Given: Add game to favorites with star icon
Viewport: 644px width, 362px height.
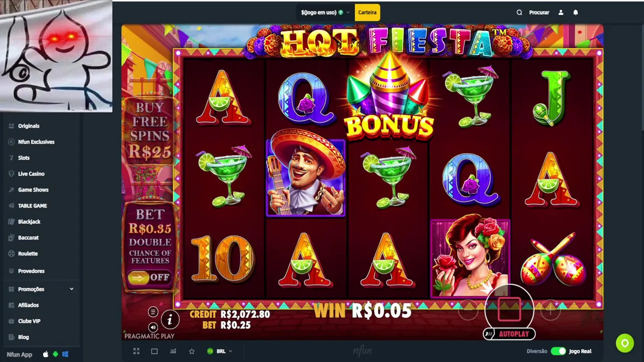Looking at the screenshot, I should 192,351.
